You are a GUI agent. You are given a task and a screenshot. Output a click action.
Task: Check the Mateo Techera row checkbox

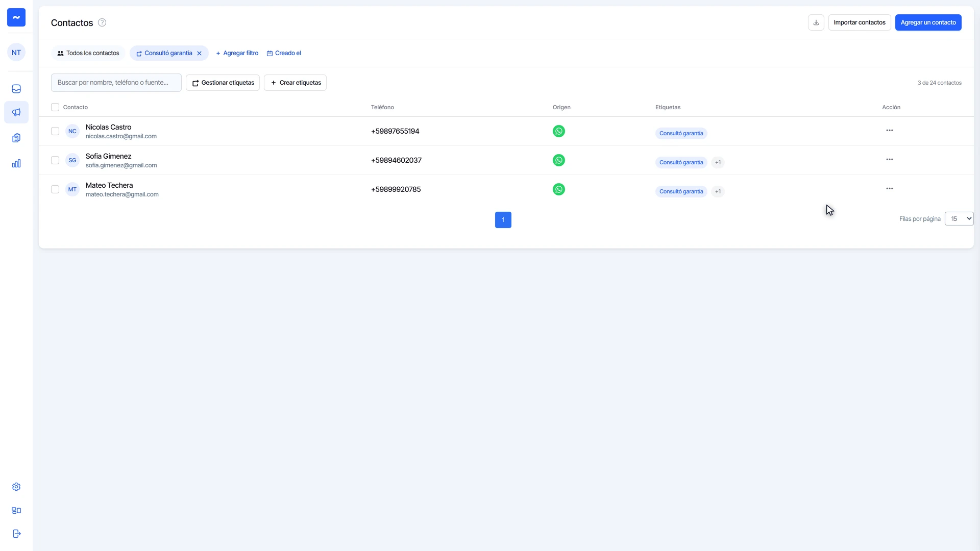pos(55,189)
